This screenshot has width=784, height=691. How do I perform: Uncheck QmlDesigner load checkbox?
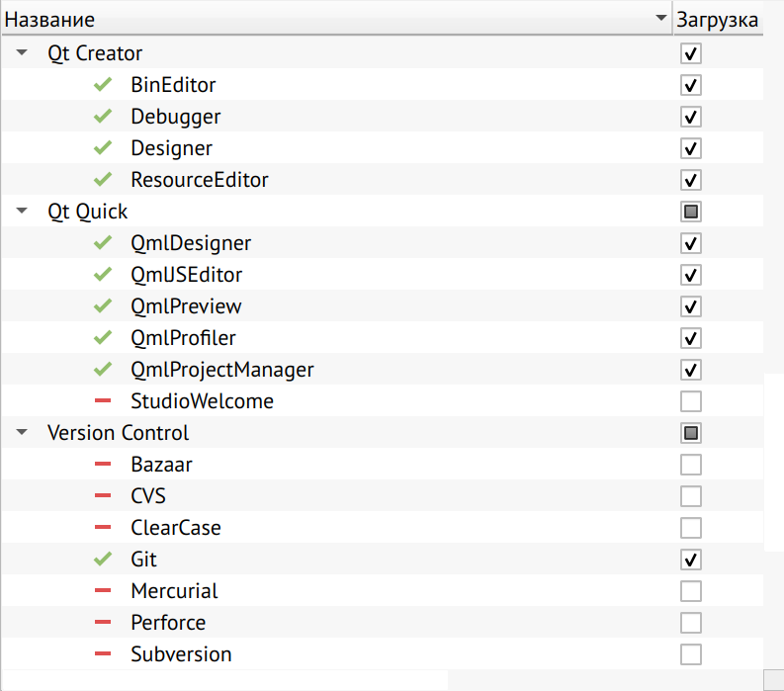(x=690, y=243)
